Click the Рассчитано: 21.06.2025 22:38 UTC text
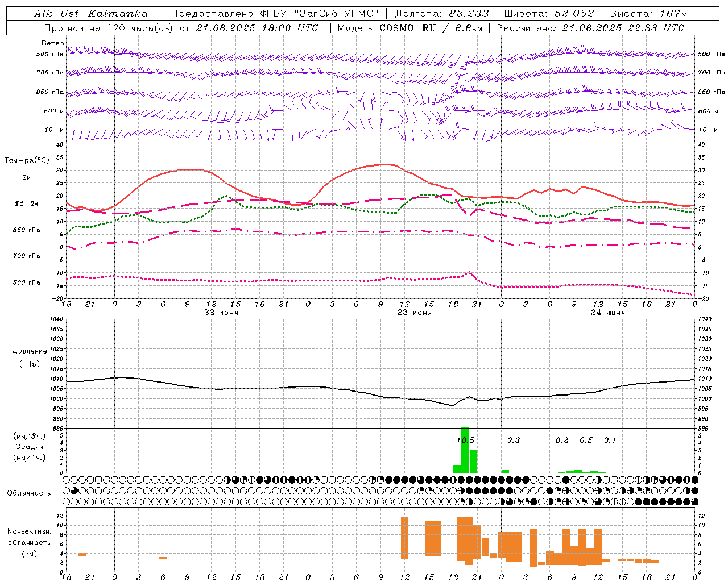Viewport: 728px width, 582px height. coord(590,28)
